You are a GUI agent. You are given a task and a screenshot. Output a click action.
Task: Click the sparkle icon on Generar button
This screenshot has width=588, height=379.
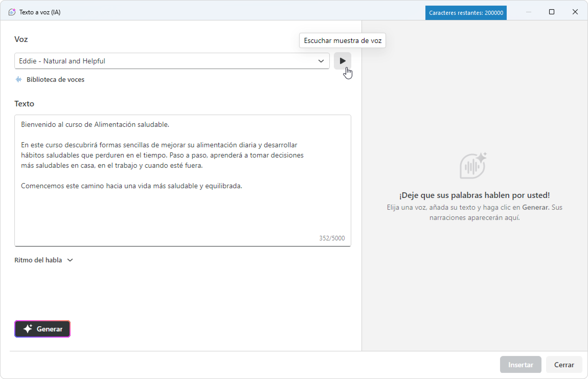[x=28, y=329]
